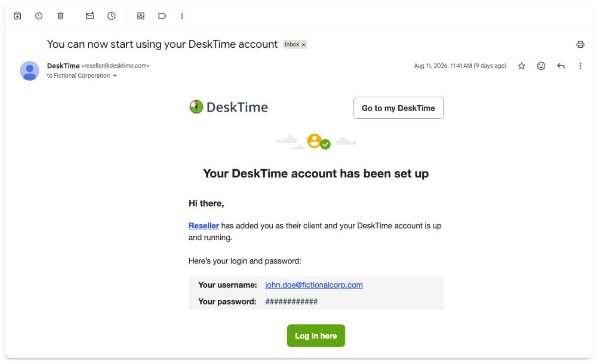Click john.doe@fictionalcorp.com username link
The height and width of the screenshot is (364, 599).
(314, 285)
